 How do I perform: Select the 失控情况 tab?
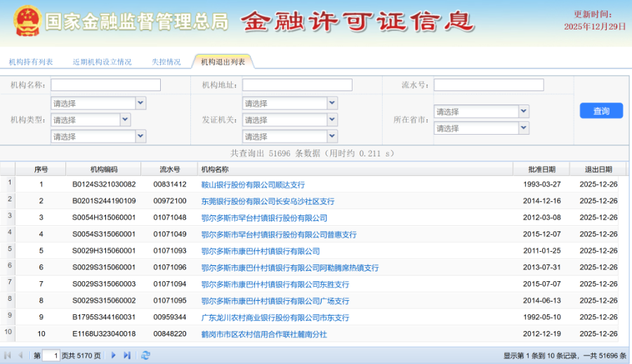point(166,62)
